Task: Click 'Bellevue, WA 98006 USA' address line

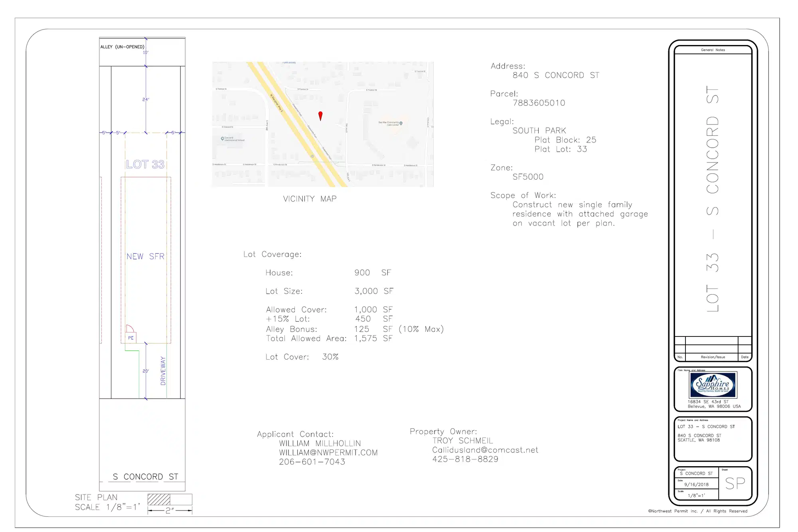Action: [714, 406]
